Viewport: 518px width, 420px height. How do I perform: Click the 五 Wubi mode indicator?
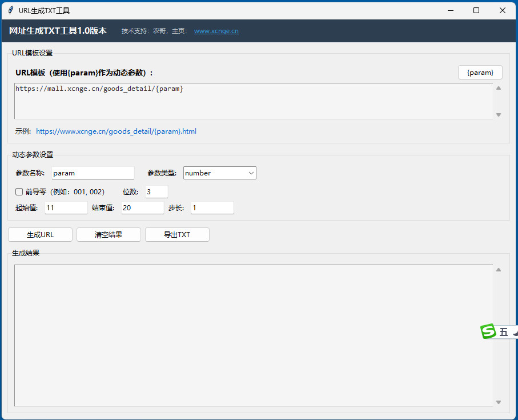coord(503,332)
